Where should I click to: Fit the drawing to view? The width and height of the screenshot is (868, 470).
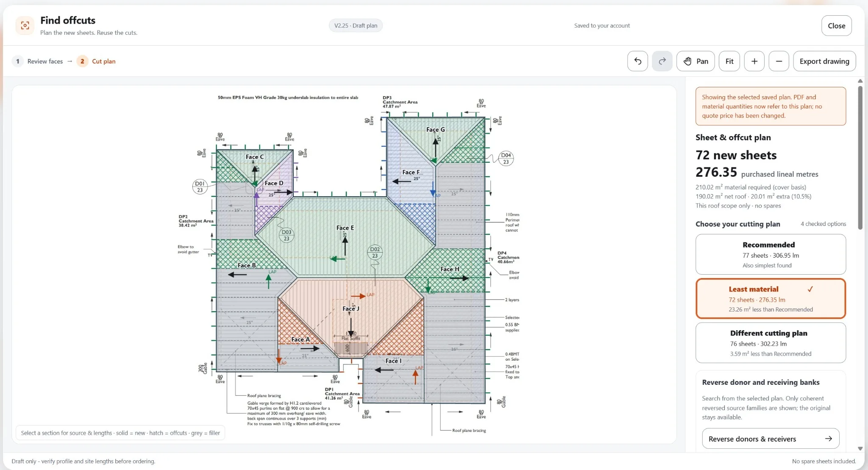point(729,61)
